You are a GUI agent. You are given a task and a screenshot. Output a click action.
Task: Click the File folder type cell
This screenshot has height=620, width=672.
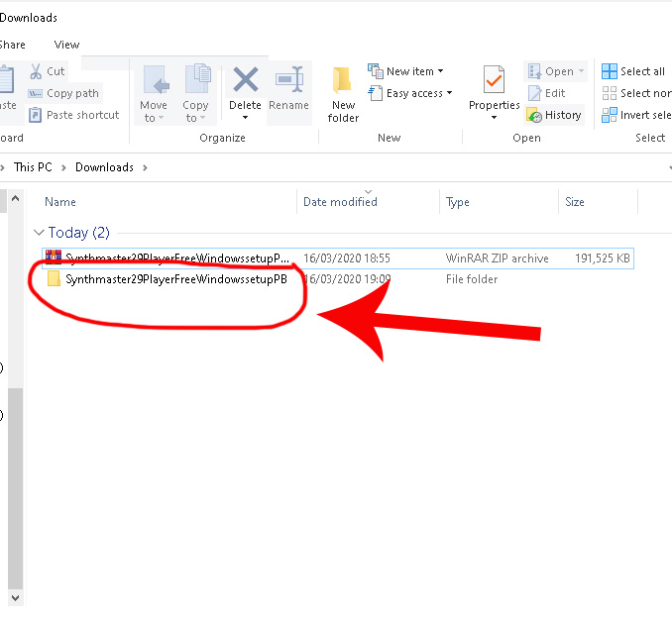tap(472, 279)
